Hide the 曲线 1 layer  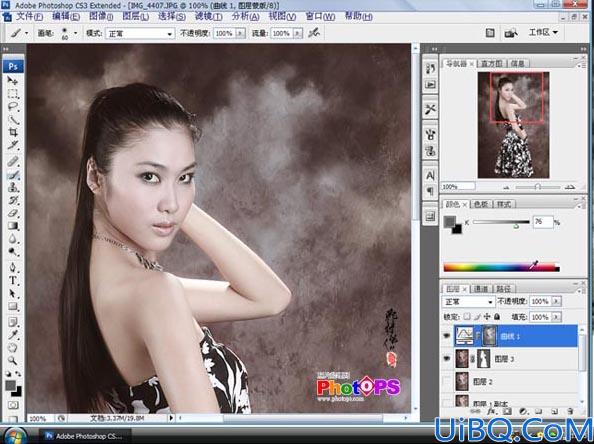pyautogui.click(x=447, y=336)
